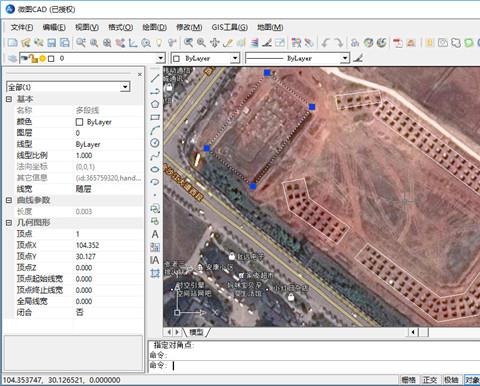
Task: Select the Rectangle drawing tool
Action: 155,117
